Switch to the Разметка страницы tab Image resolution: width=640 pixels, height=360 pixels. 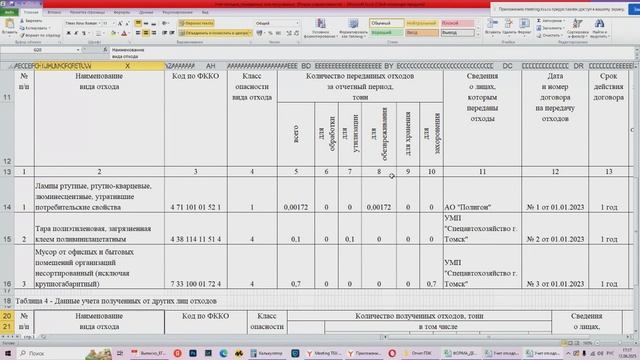[87, 12]
